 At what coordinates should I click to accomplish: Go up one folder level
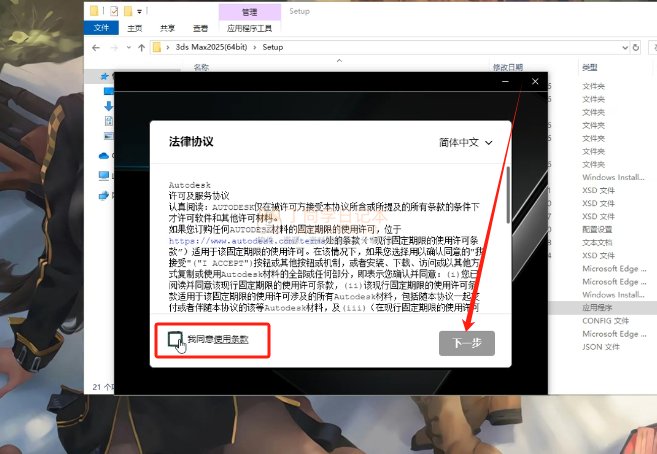coord(142,47)
